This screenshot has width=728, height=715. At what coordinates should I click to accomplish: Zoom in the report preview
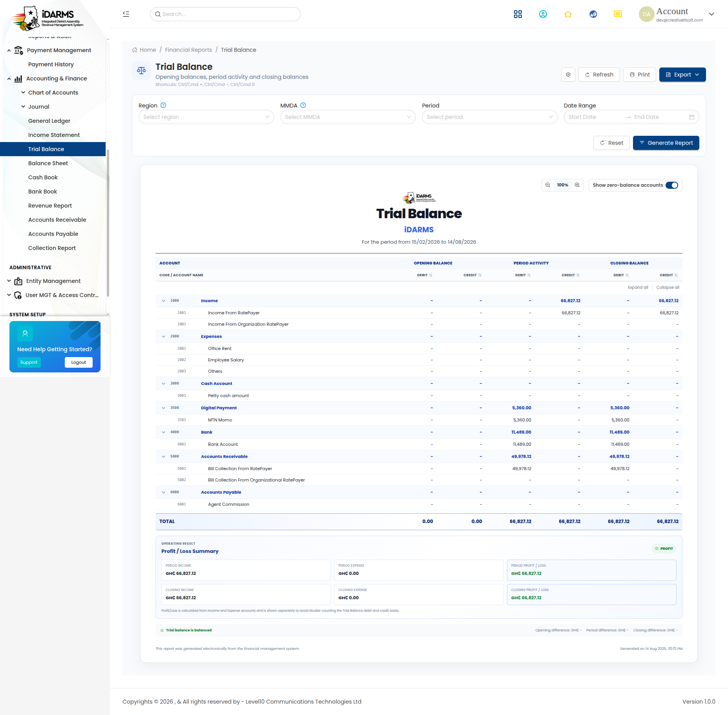(577, 185)
